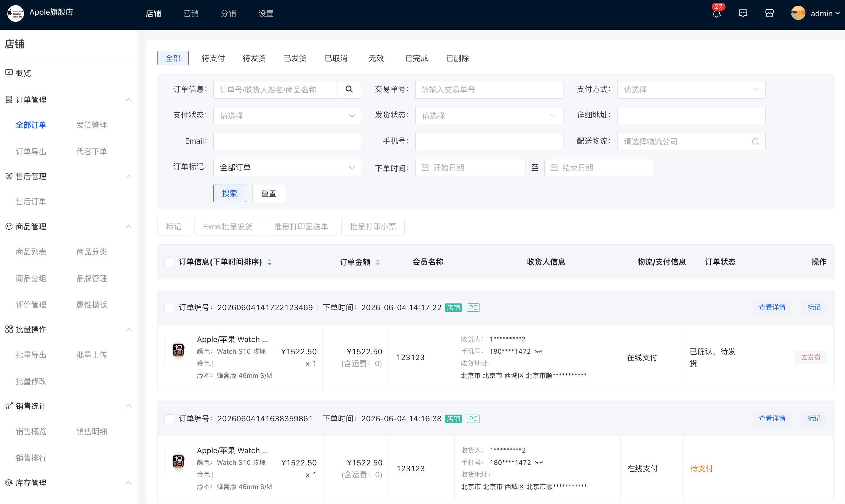Tick the select-all checkbox in table header
This screenshot has height=504, width=845.
click(169, 261)
